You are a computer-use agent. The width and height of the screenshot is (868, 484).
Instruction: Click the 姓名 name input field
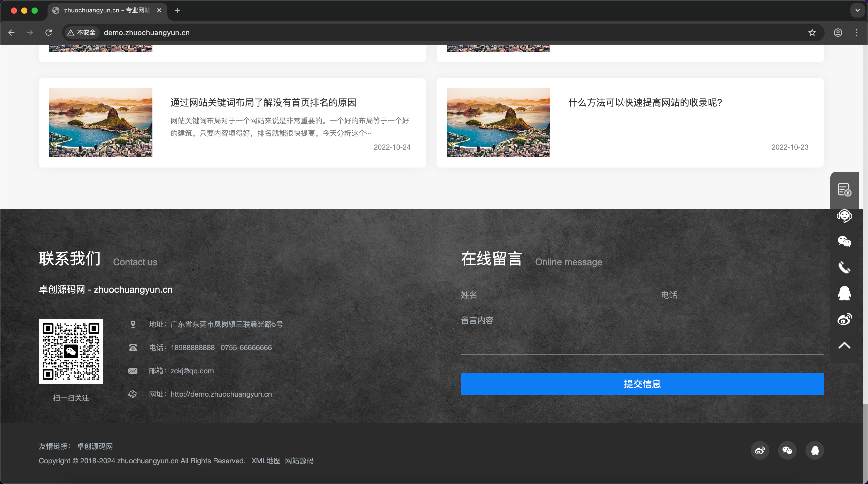pyautogui.click(x=542, y=295)
